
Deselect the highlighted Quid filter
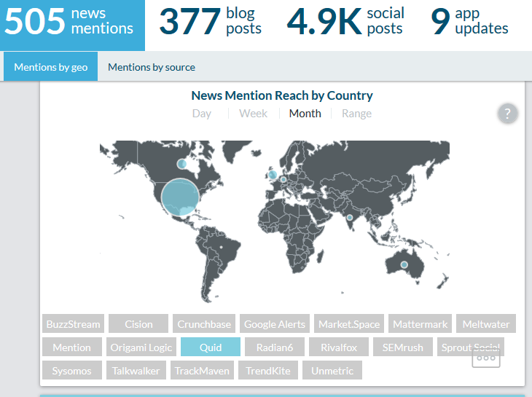click(x=211, y=347)
